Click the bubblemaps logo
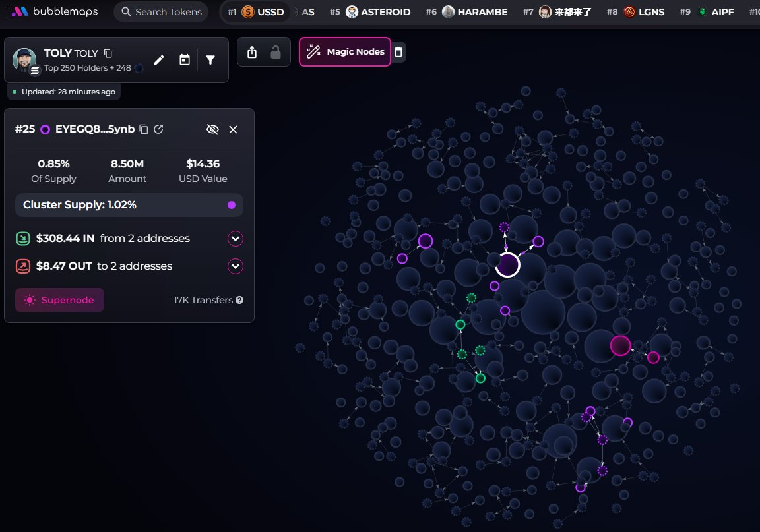Viewport: 760px width, 532px height. 54,11
